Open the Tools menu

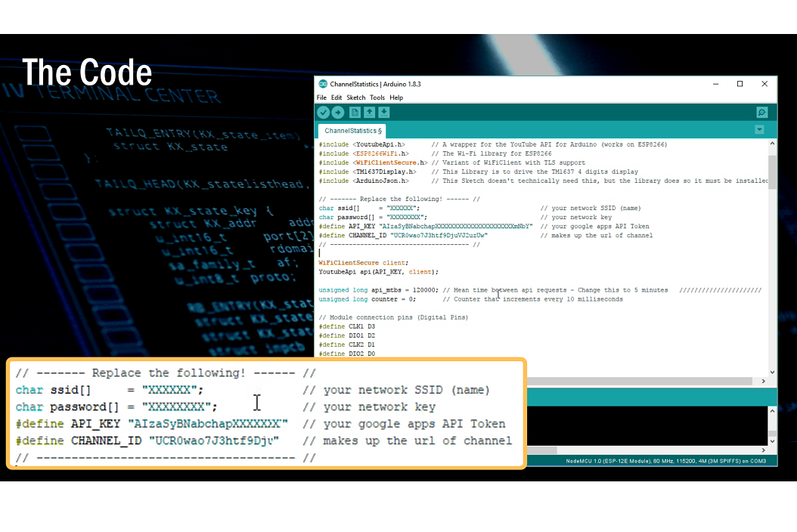[377, 97]
